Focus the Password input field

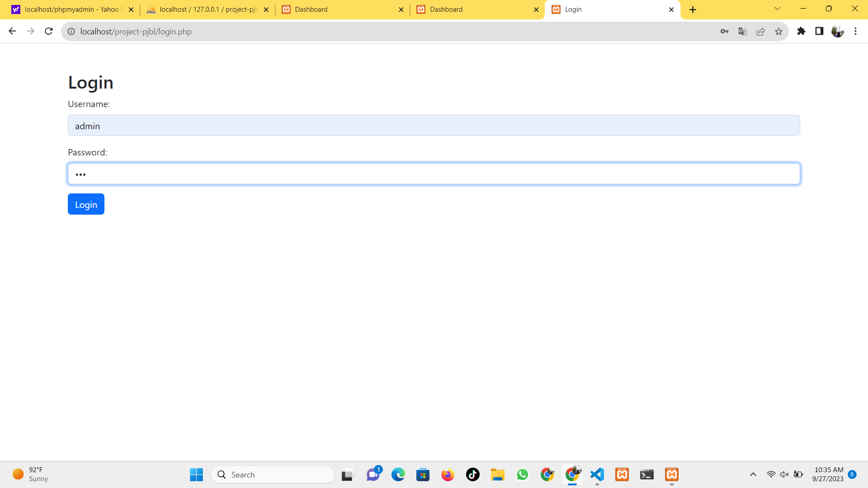click(x=434, y=174)
